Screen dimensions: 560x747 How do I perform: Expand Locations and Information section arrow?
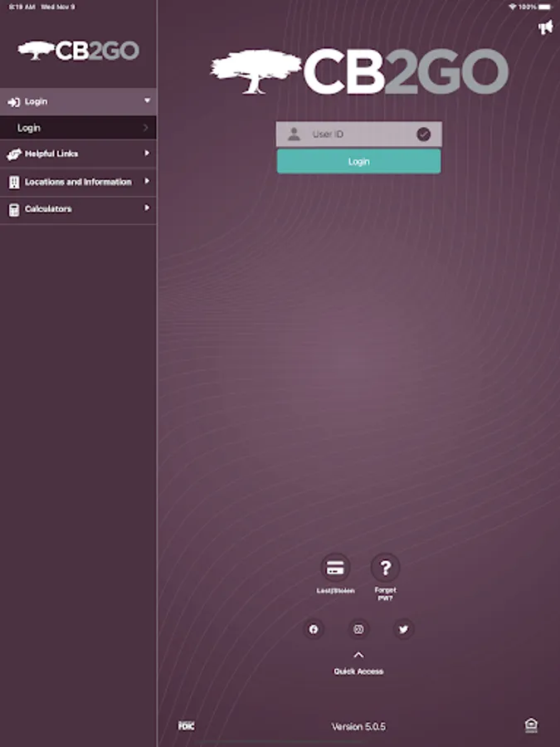tap(147, 181)
